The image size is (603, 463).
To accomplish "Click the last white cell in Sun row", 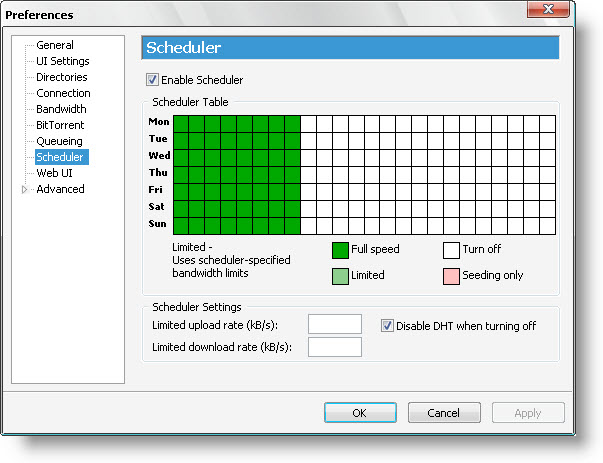I will point(547,226).
